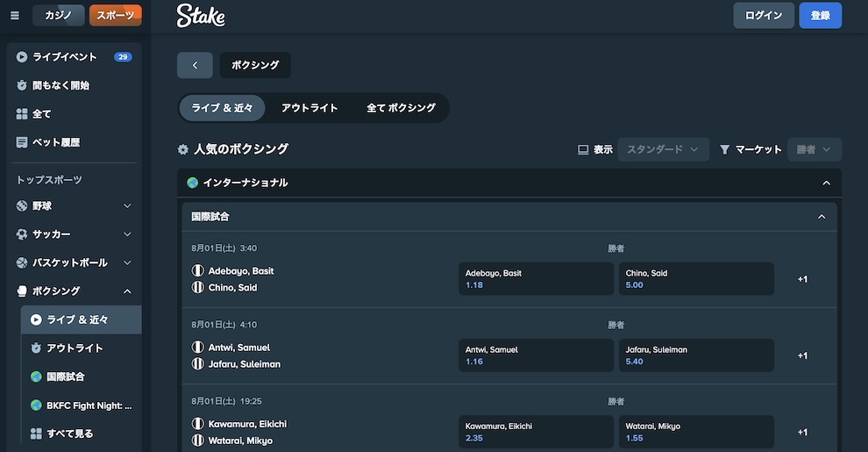Click the live events count badge 29
Screen dimensions: 868x452
coord(123,56)
